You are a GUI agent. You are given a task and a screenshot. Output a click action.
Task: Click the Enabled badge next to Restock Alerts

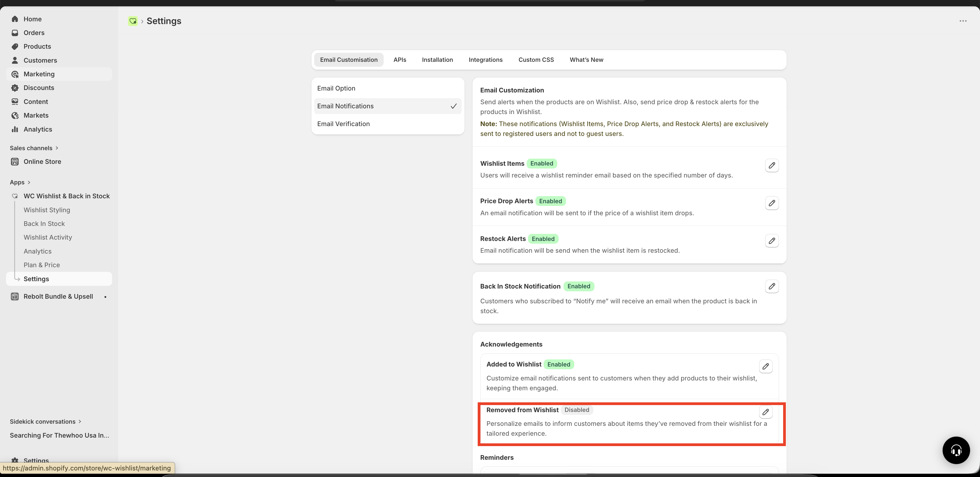coord(543,239)
